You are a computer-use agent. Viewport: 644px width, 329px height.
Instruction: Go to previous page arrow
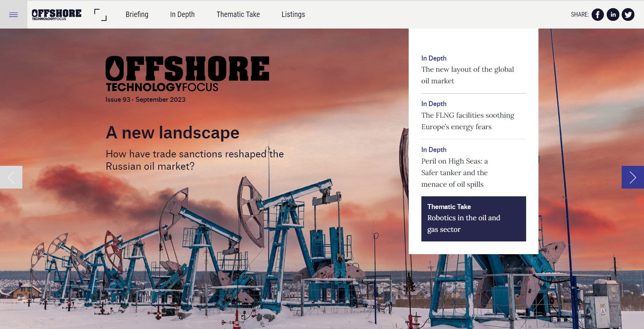(x=11, y=177)
